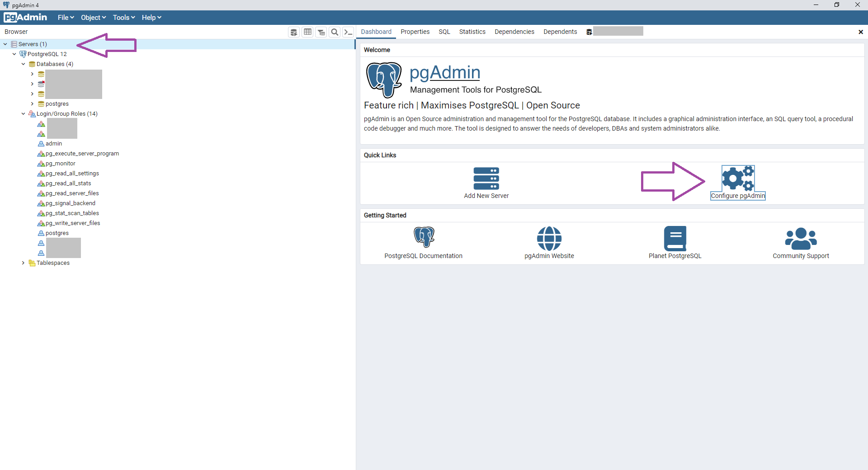Open the Community Support people icon
Screen dimensions: 868x470
[801, 238]
